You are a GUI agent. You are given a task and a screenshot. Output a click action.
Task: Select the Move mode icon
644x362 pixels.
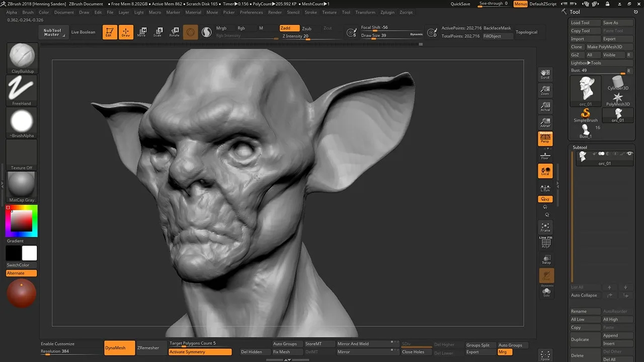(142, 32)
